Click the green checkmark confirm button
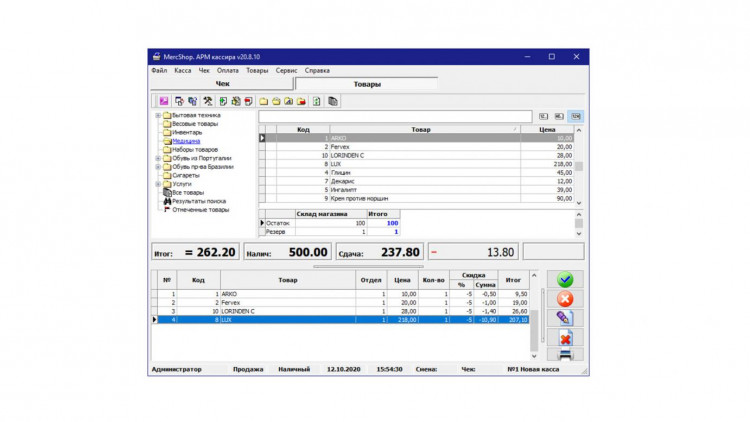 tap(565, 280)
